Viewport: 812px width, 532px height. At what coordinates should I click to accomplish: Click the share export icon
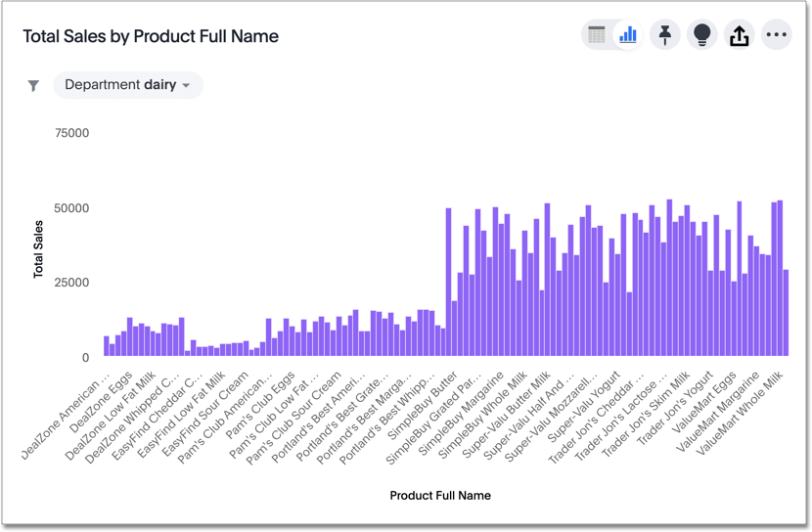click(739, 36)
